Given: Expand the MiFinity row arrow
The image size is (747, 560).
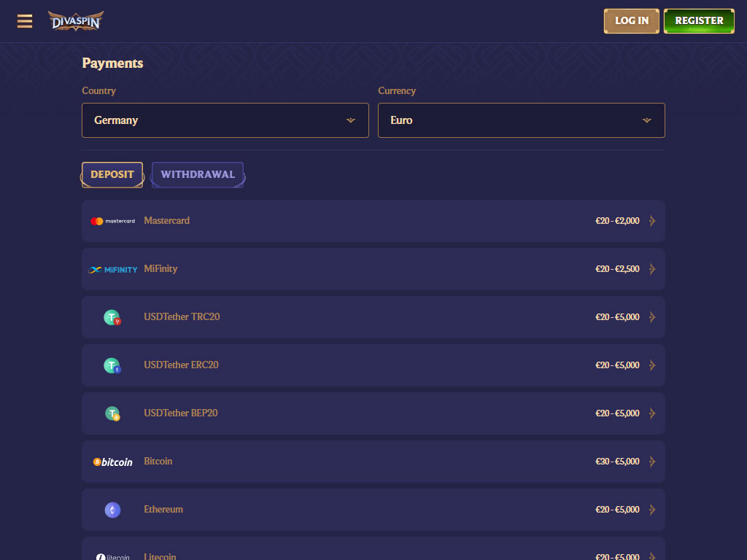Looking at the screenshot, I should point(652,269).
